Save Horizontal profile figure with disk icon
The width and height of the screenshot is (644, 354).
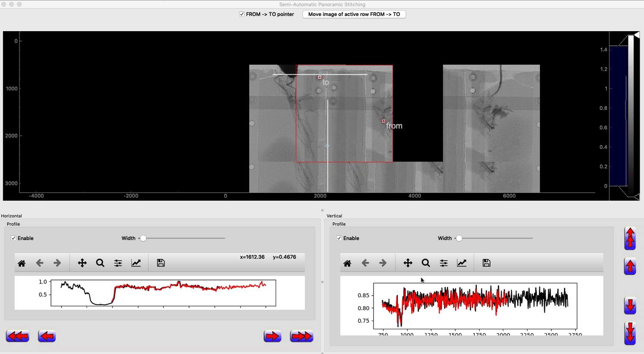[161, 263]
